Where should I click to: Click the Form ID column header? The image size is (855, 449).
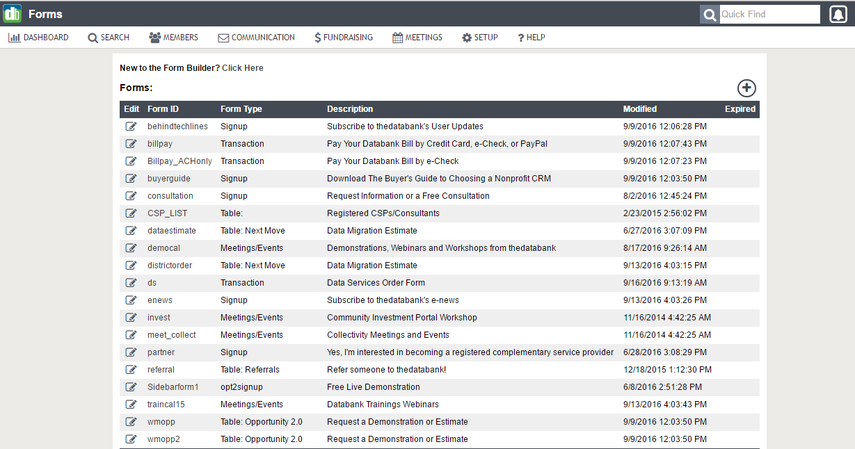pyautogui.click(x=163, y=109)
